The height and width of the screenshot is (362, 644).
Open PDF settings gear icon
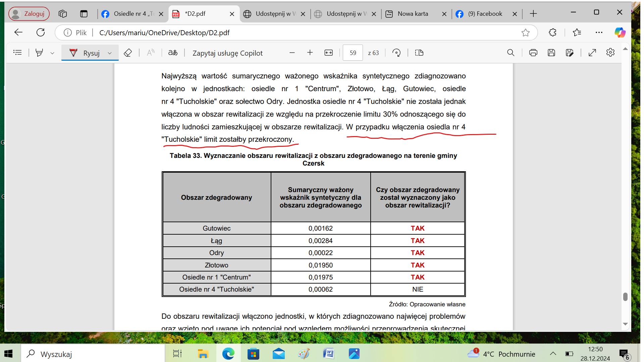(610, 53)
